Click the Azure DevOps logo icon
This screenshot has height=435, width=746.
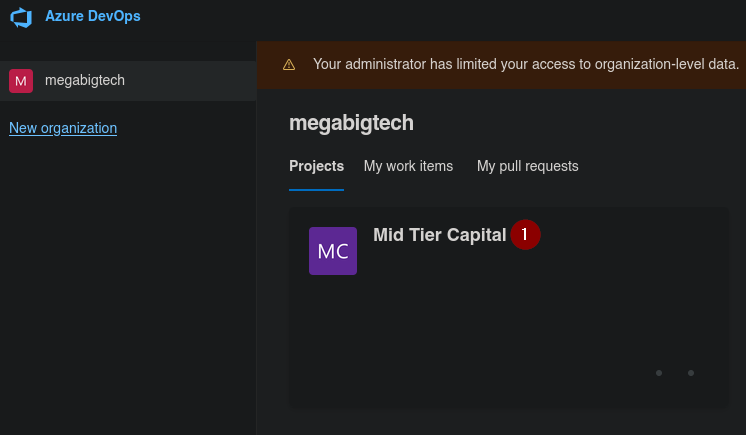(x=21, y=17)
